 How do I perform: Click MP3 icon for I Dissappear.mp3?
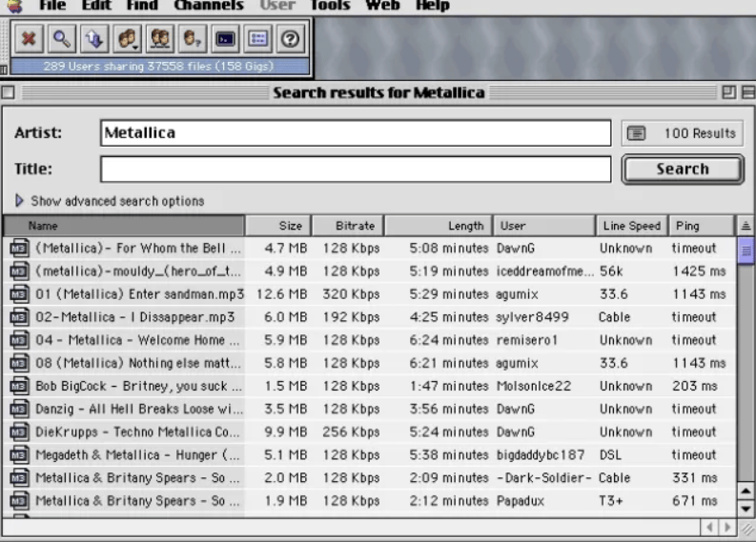click(x=19, y=317)
